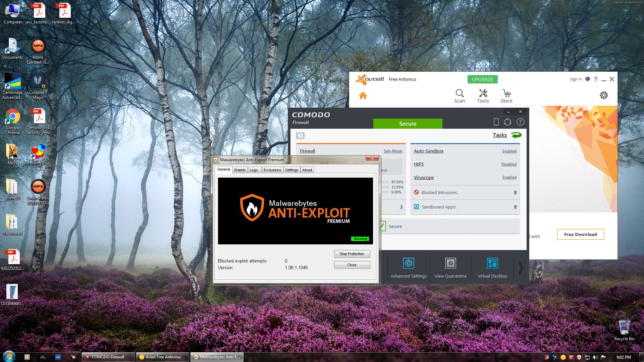Screen dimensions: 644x362
Task: Open Firewall Safe Mode dropdown
Action: pyautogui.click(x=393, y=151)
